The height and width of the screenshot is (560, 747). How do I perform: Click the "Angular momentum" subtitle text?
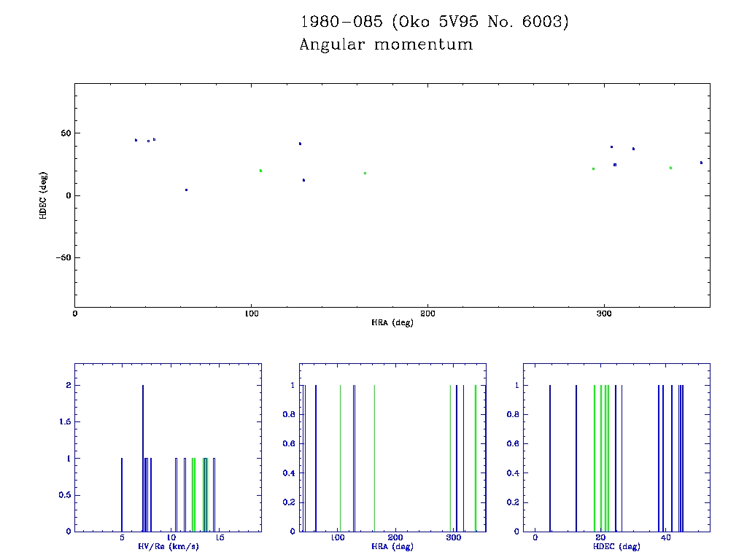[x=386, y=44]
